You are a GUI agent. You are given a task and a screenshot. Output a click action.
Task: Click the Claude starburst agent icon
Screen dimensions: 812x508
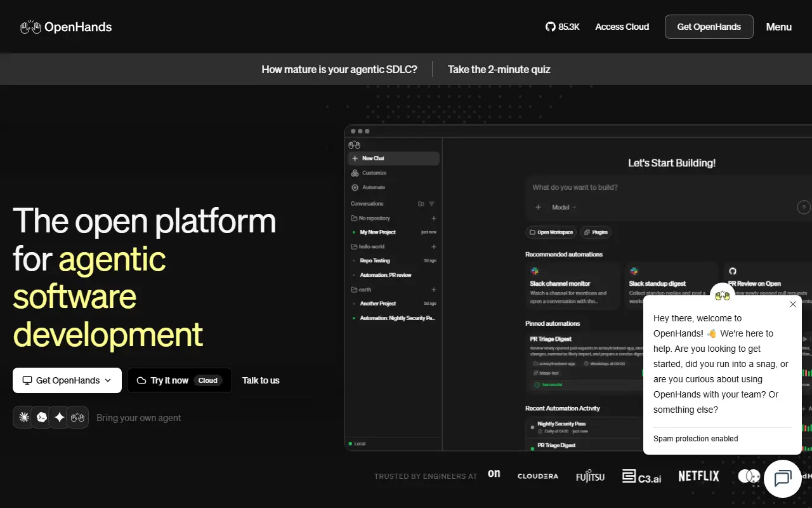(24, 417)
